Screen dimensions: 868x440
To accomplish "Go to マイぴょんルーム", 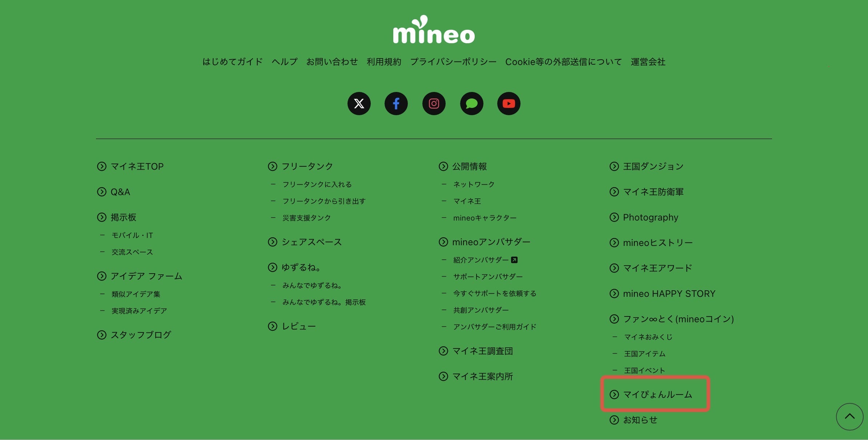I will 657,395.
